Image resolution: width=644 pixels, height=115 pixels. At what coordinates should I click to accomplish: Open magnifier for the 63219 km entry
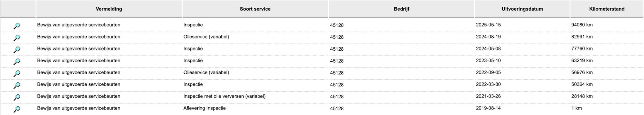pos(17,61)
